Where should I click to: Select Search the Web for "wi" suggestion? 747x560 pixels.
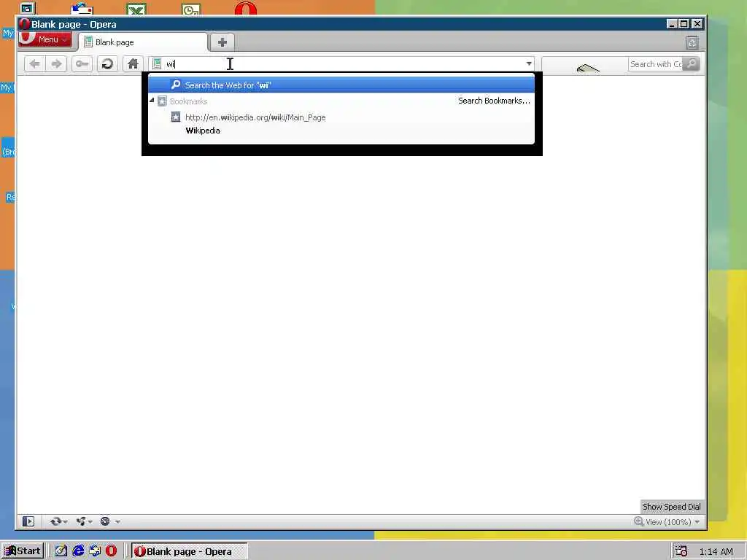pos(341,85)
